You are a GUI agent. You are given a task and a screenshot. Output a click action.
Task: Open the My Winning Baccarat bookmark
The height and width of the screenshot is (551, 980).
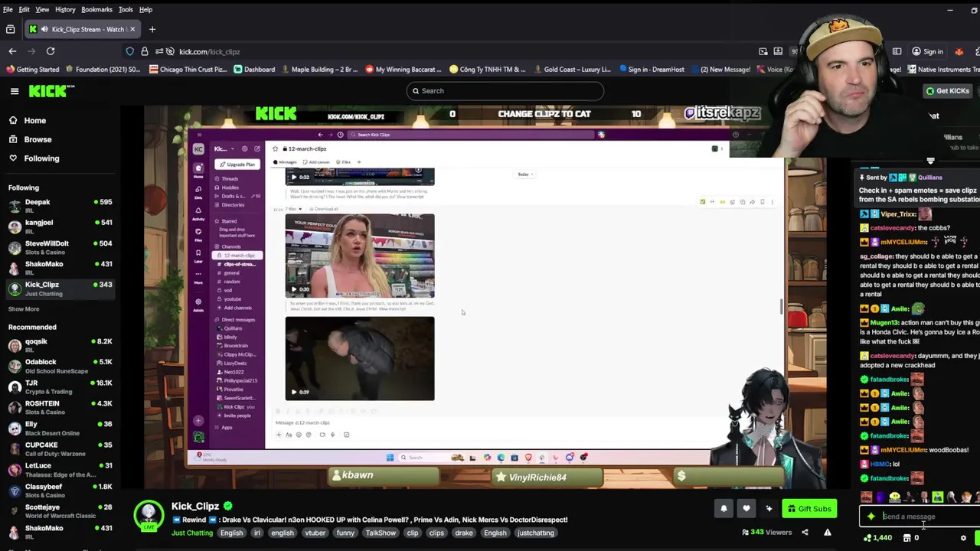403,69
